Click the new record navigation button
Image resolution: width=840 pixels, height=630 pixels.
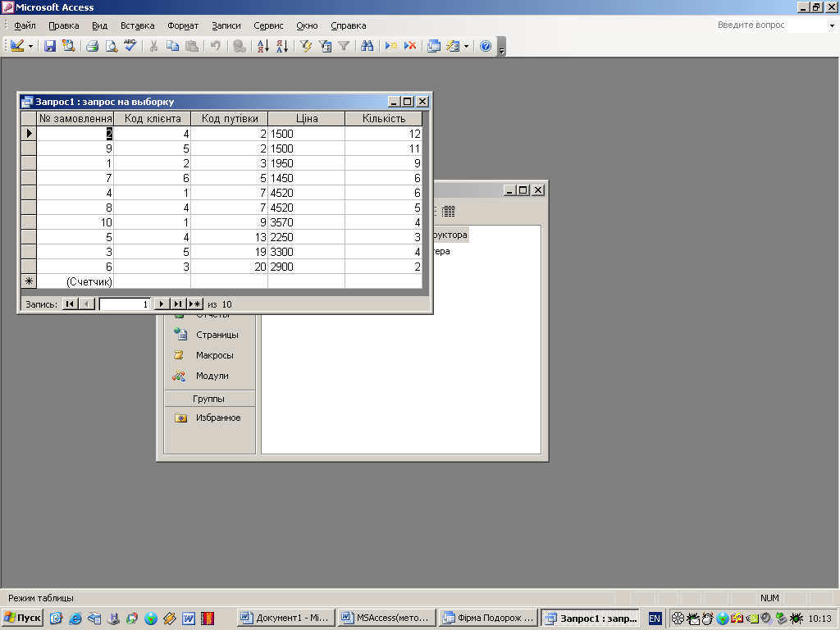[x=195, y=304]
